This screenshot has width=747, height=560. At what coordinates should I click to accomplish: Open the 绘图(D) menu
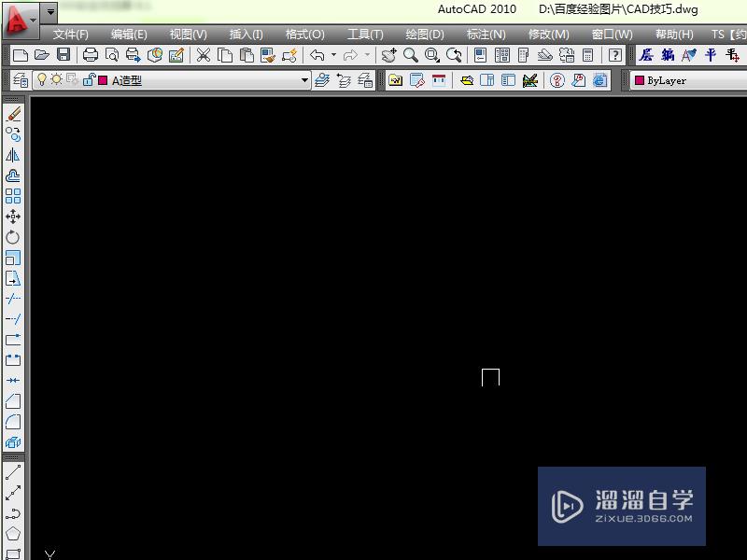click(x=425, y=33)
